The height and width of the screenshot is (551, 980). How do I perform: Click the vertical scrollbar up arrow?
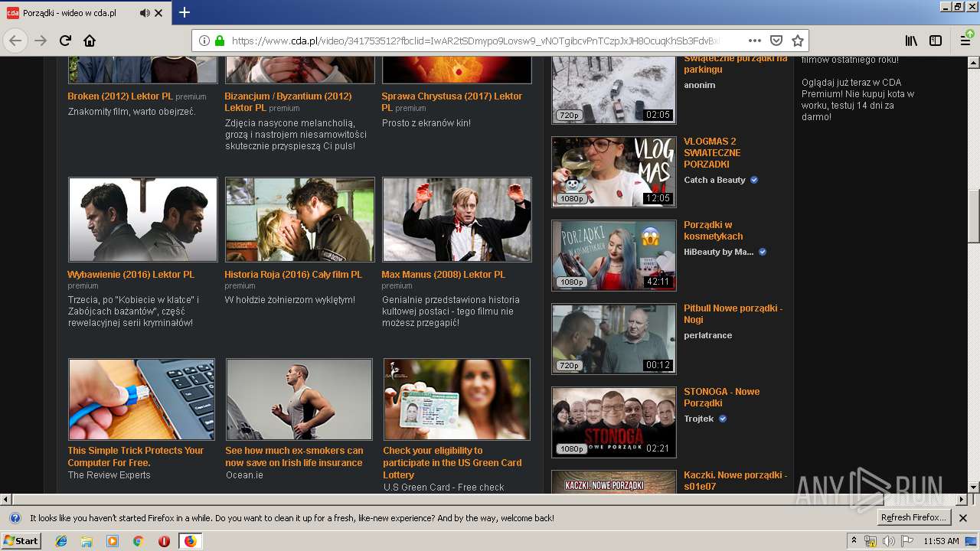(x=973, y=63)
